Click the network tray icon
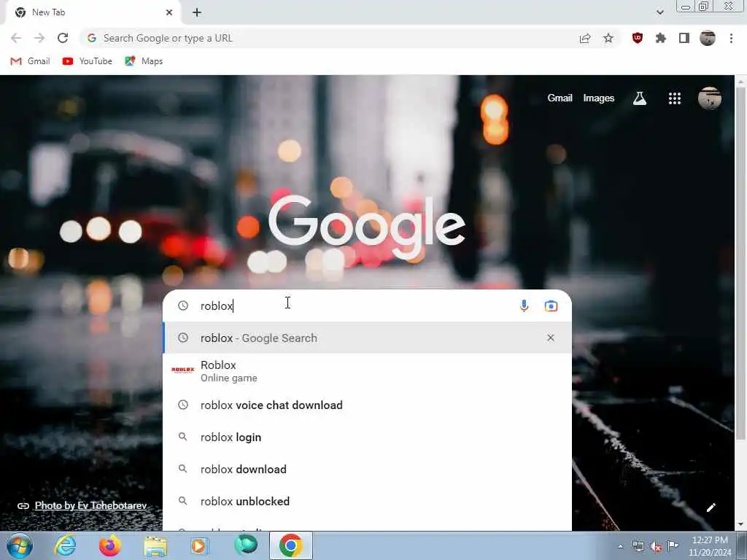Image resolution: width=747 pixels, height=560 pixels. point(638,547)
